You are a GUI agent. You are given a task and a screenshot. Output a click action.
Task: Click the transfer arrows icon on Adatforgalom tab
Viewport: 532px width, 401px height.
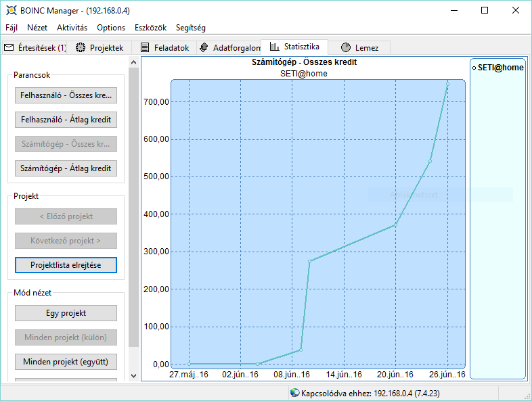[x=204, y=47]
